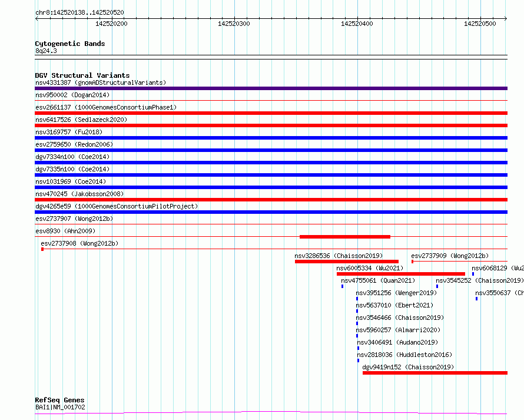Screen dimensions: 524x420
Task: Open nsv6417526 (Sedlazeck2020) variant label
Action: coord(81,120)
